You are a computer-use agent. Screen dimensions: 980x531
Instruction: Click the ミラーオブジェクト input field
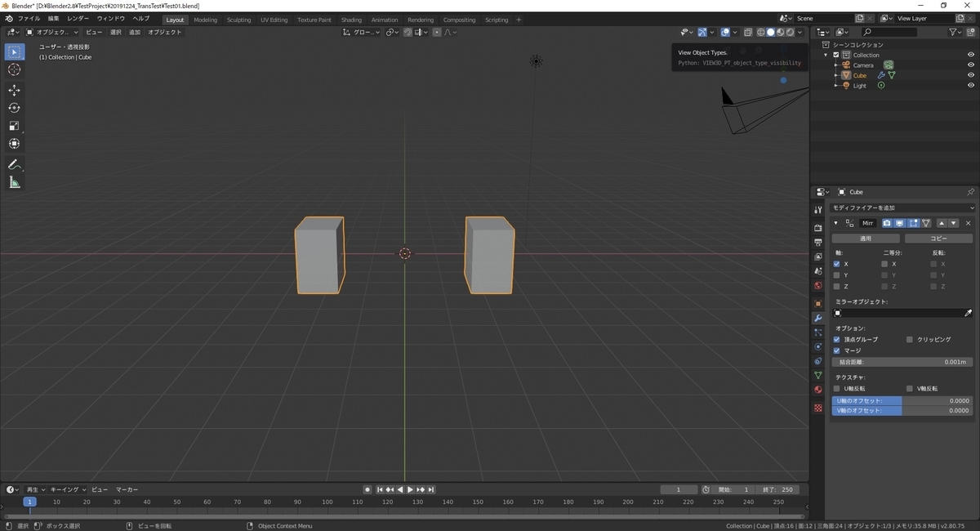click(x=897, y=314)
